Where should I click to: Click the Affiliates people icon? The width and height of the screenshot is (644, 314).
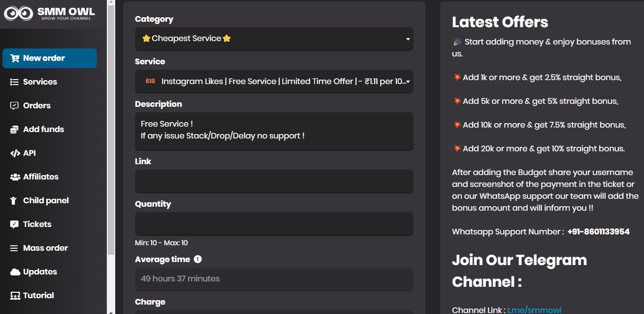tap(14, 177)
